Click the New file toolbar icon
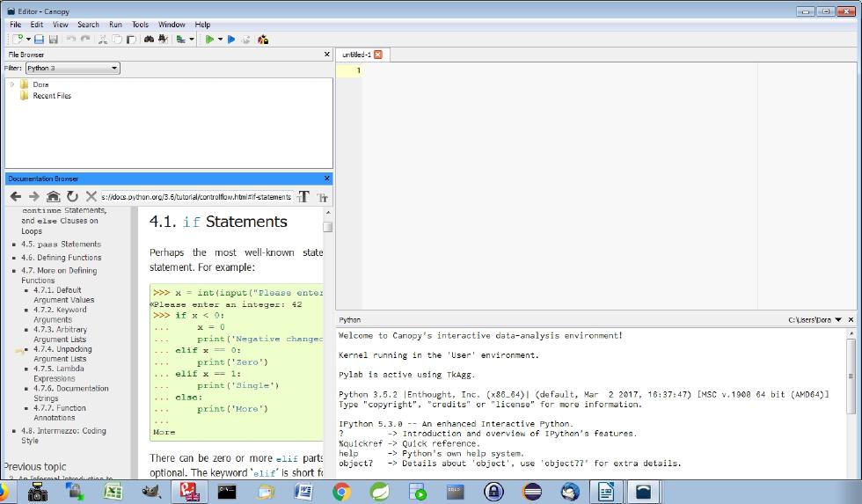This screenshot has width=862, height=504. point(17,39)
